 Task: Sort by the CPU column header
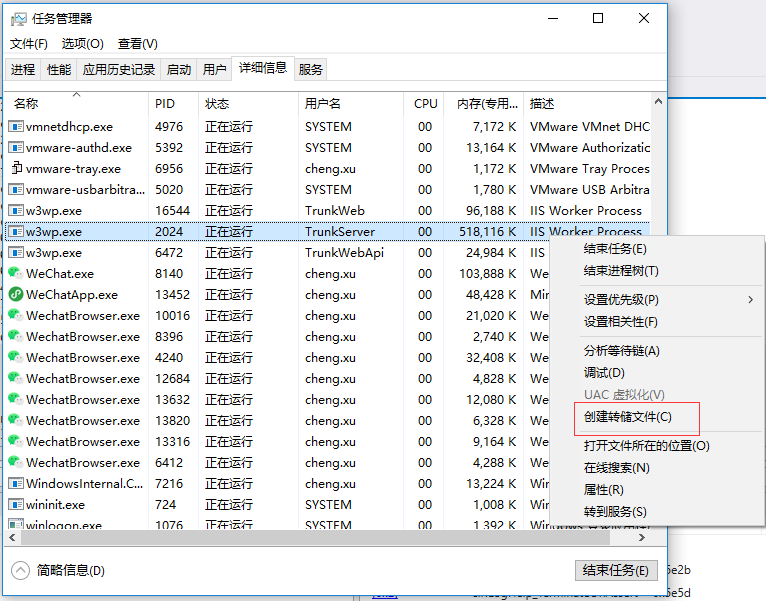click(x=424, y=104)
